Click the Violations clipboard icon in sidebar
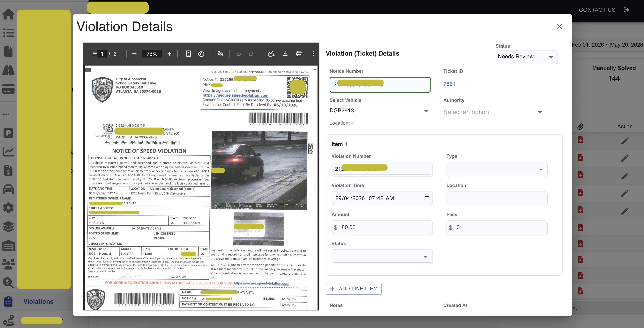 pos(8,301)
